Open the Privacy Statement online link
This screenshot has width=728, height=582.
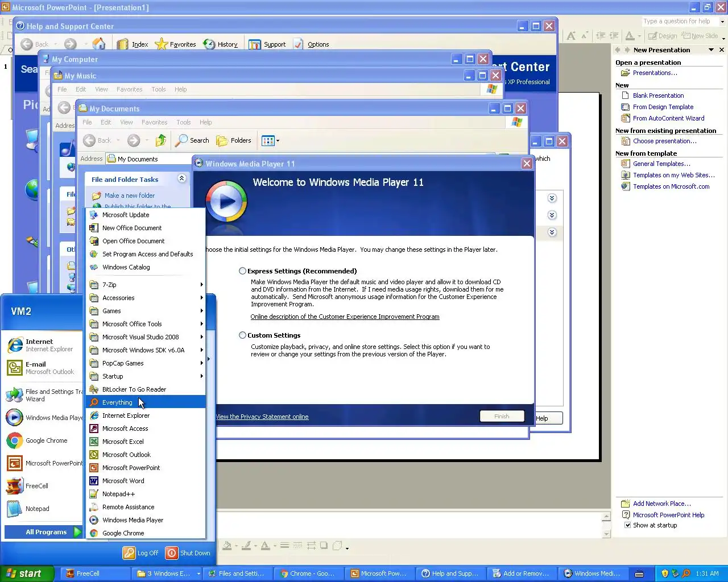[262, 417]
